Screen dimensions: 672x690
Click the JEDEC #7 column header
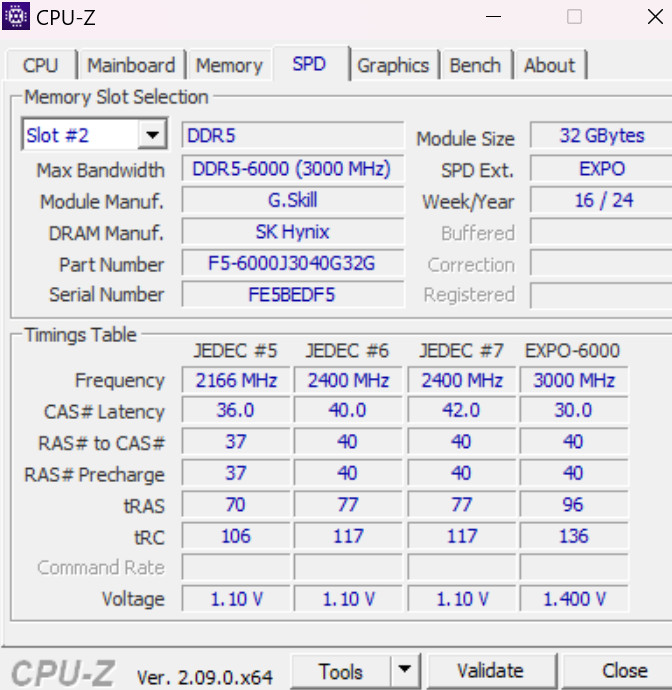pos(461,351)
